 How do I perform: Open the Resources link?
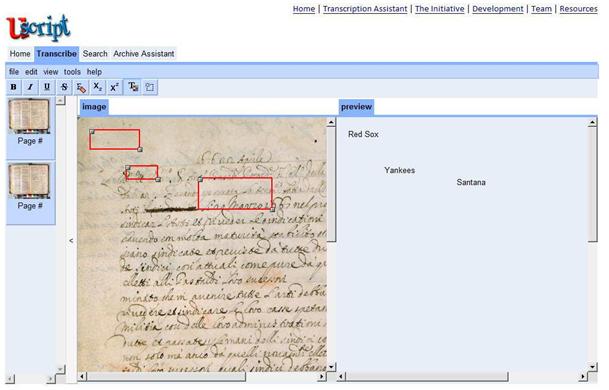pyautogui.click(x=578, y=9)
